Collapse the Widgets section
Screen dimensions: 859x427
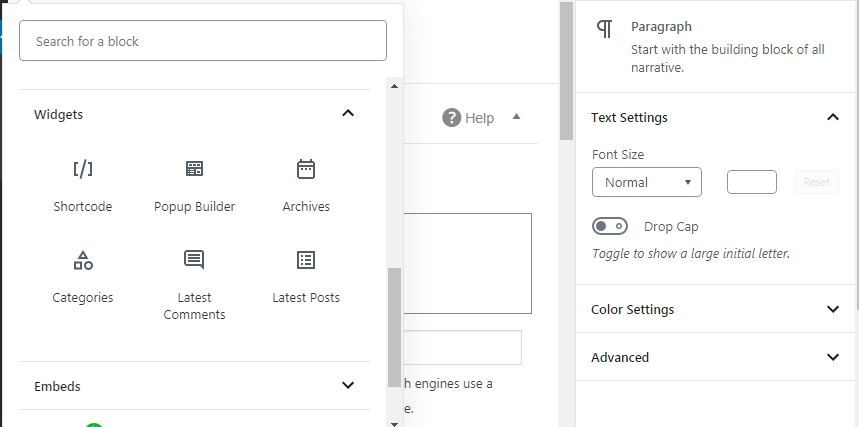[348, 114]
